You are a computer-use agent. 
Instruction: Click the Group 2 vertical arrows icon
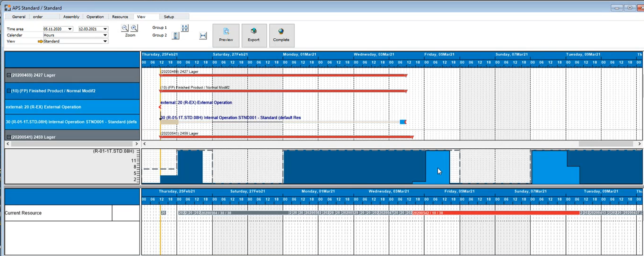[176, 36]
